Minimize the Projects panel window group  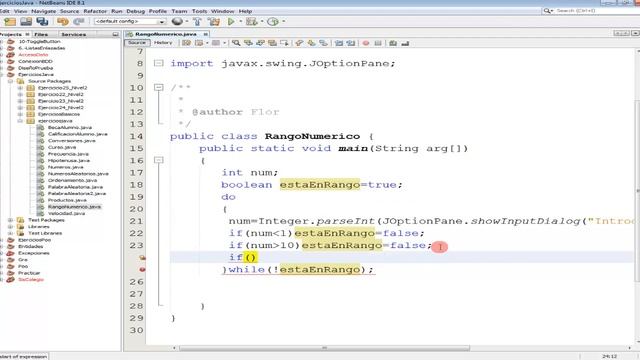pyautogui.click(x=116, y=34)
